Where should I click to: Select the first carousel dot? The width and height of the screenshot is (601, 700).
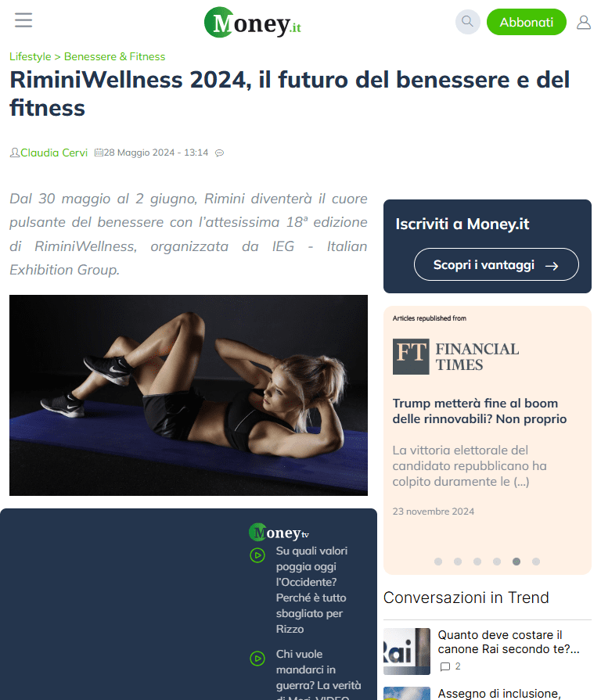click(438, 562)
